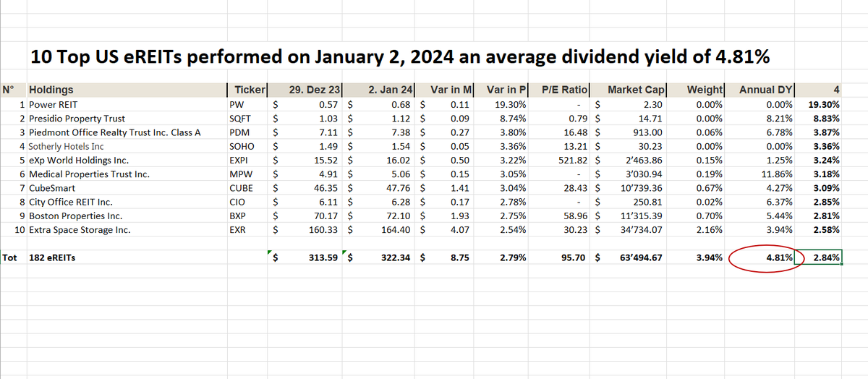This screenshot has width=868, height=379.
Task: Select the CubeSmart holdings cell
Action: coord(127,188)
